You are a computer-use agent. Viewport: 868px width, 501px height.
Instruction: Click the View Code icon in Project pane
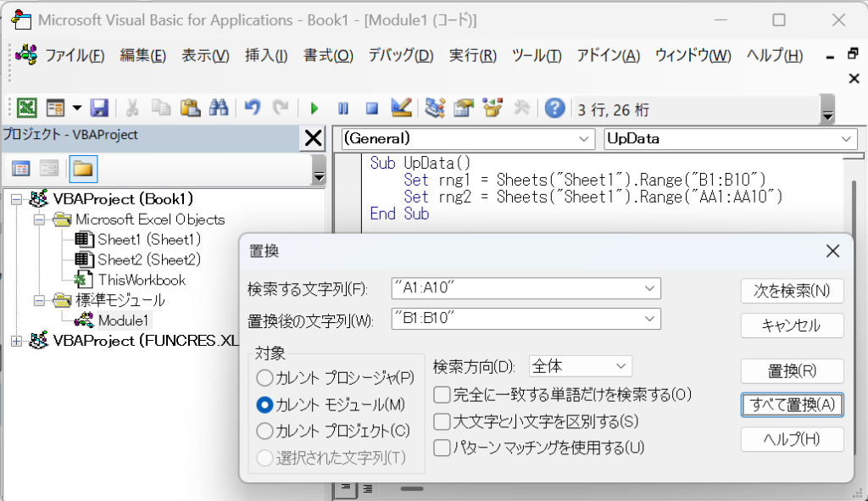[21, 169]
